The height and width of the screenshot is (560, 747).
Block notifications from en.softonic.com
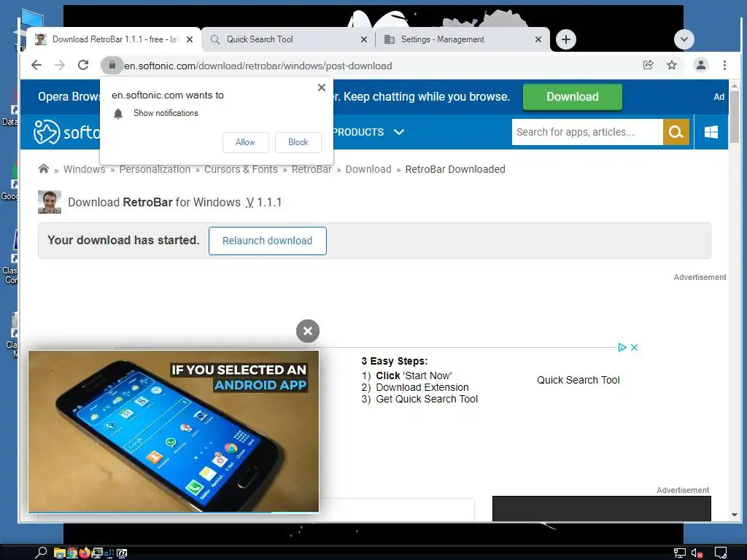pos(298,142)
